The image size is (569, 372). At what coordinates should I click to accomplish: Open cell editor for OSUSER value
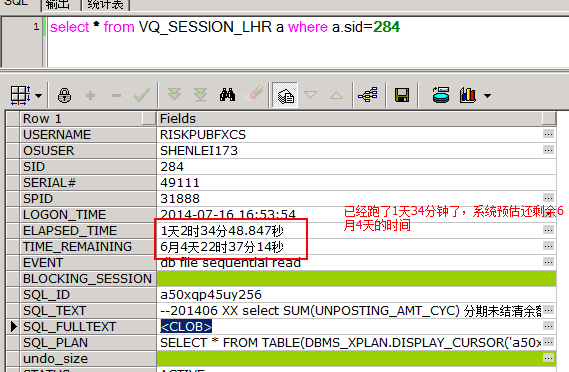(548, 150)
